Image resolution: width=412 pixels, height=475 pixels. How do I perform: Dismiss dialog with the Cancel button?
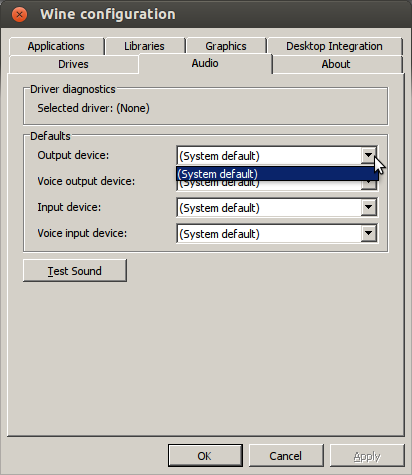(x=286, y=456)
